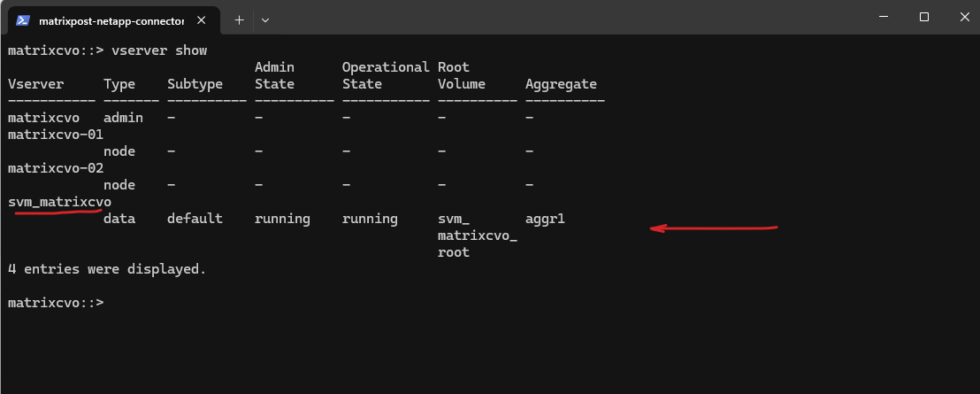Click the matrixcvo-02 node name
The width and height of the screenshot is (980, 394).
(x=56, y=168)
